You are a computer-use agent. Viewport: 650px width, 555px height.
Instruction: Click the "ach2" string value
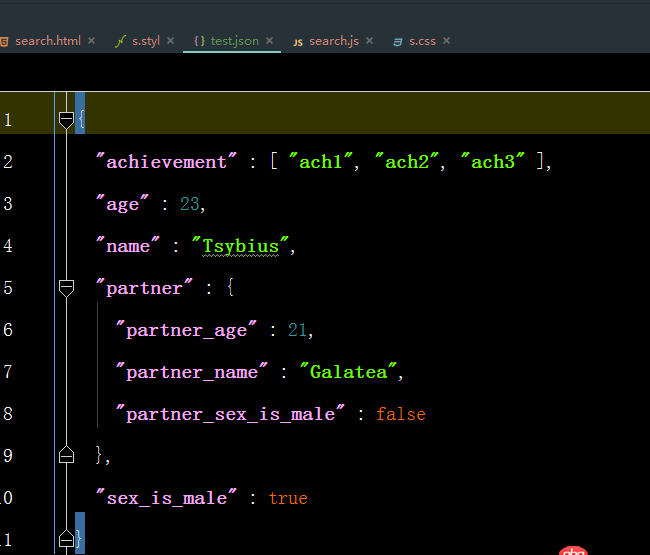point(407,162)
